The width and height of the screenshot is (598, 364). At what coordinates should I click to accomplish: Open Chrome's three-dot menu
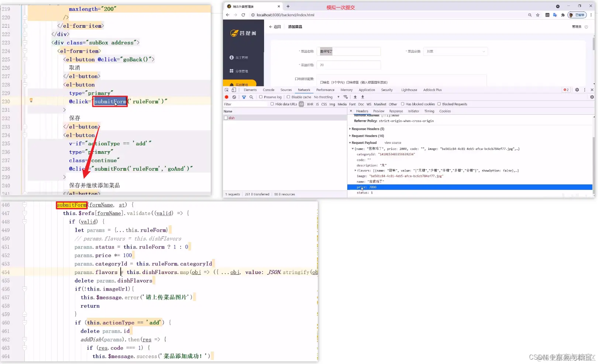(591, 15)
